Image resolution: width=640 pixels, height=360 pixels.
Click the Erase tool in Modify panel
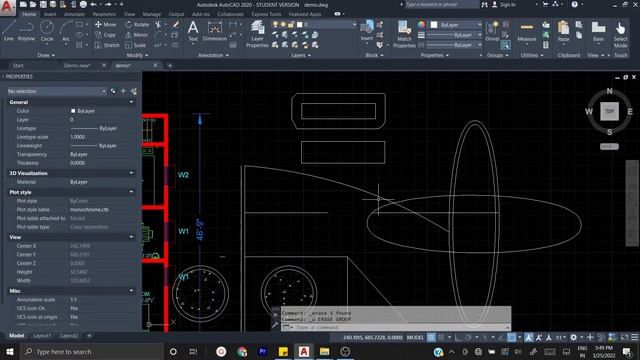(176, 24)
